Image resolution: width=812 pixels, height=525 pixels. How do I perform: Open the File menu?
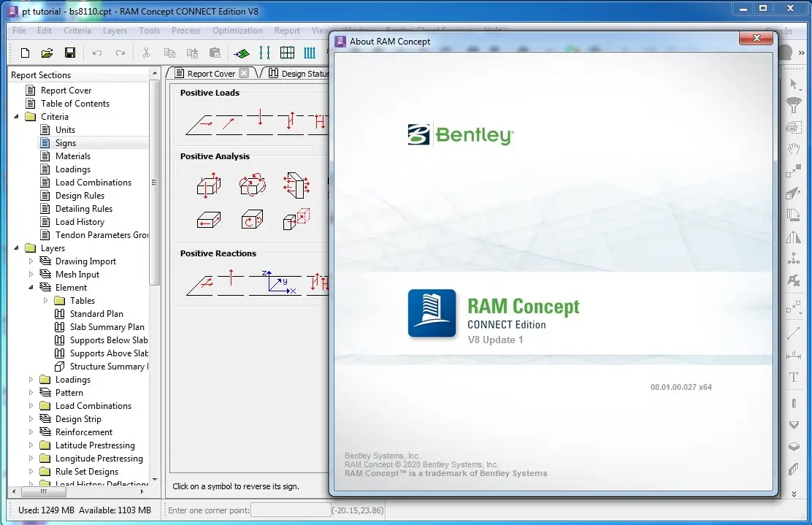(x=19, y=31)
